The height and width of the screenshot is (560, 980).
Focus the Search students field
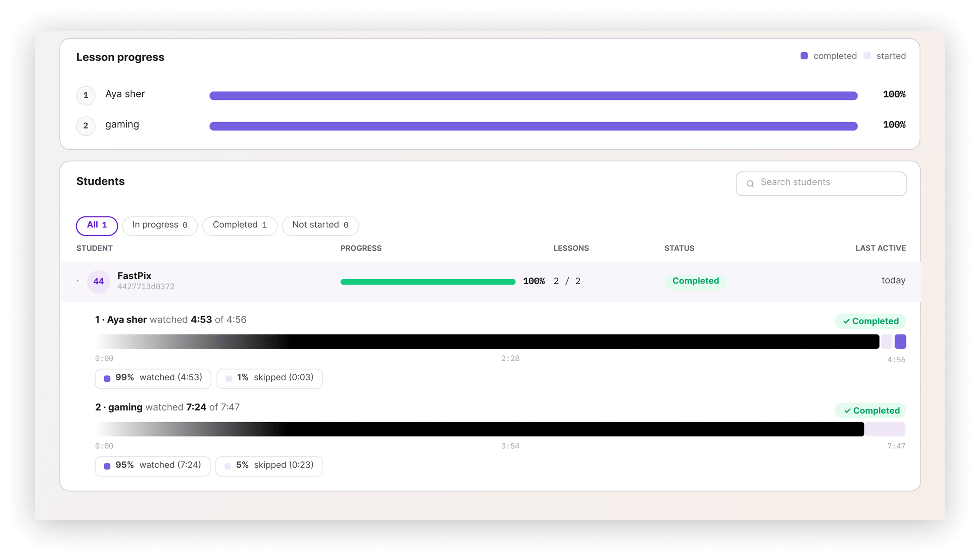click(821, 183)
